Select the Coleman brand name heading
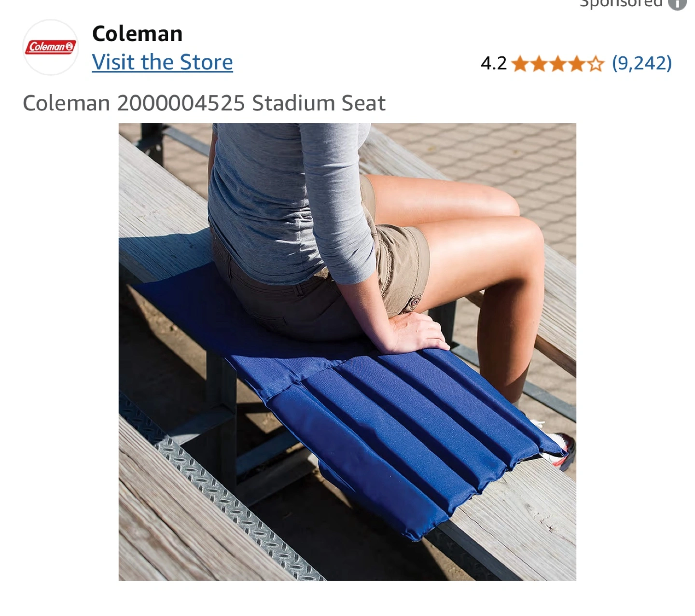Viewport: 695px width, 616px height. (137, 34)
